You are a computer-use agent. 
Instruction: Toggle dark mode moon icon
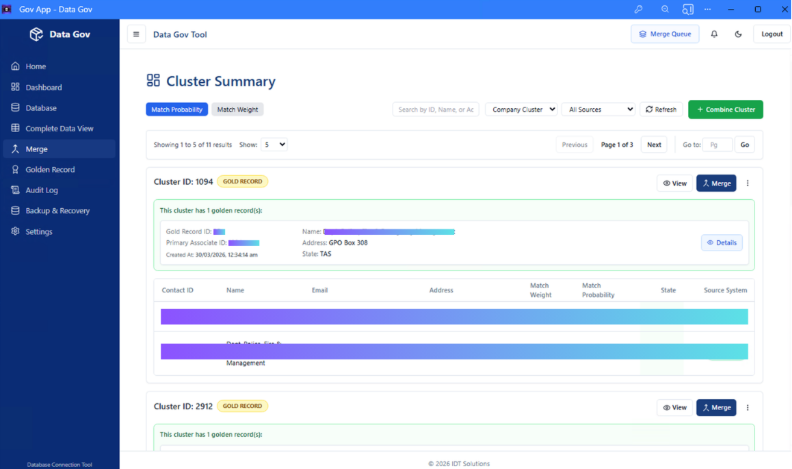(x=738, y=34)
